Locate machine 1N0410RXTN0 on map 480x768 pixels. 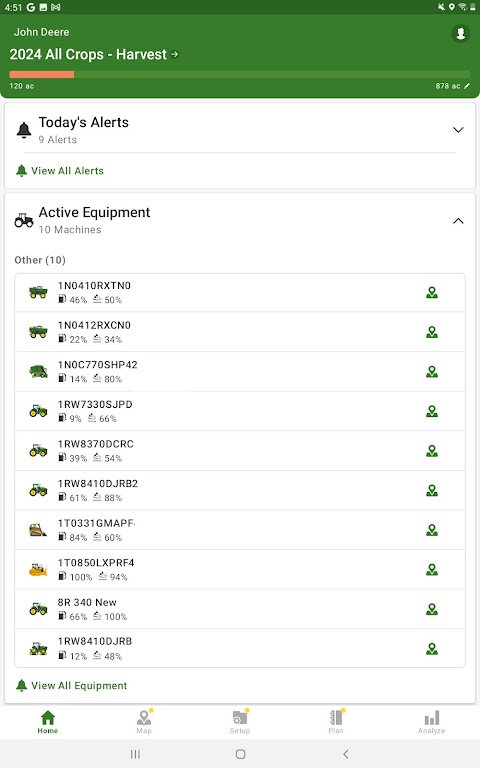(x=432, y=293)
